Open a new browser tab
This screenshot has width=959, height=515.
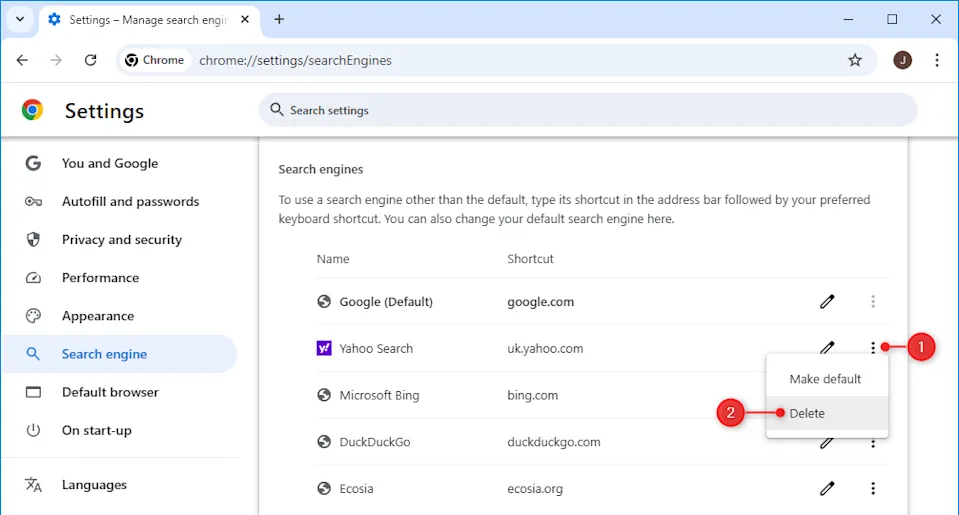point(279,19)
